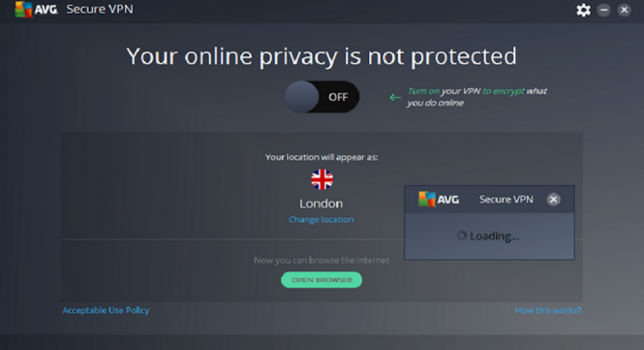This screenshot has height=350, width=644.
Task: Click the Change location link
Action: [322, 220]
